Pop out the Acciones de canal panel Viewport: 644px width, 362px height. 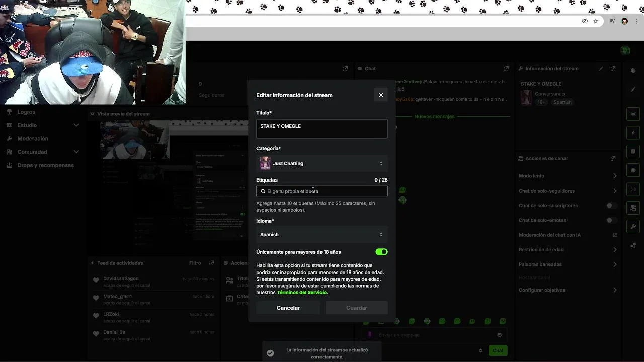[613, 158]
